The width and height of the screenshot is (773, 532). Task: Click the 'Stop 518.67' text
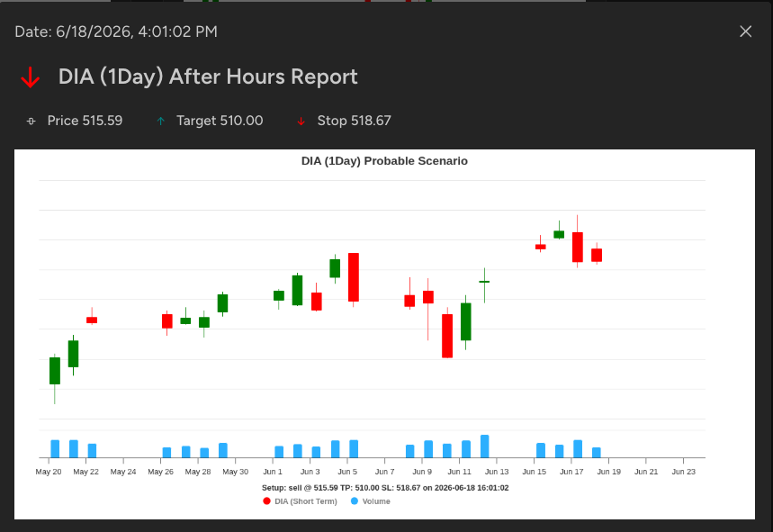(354, 121)
